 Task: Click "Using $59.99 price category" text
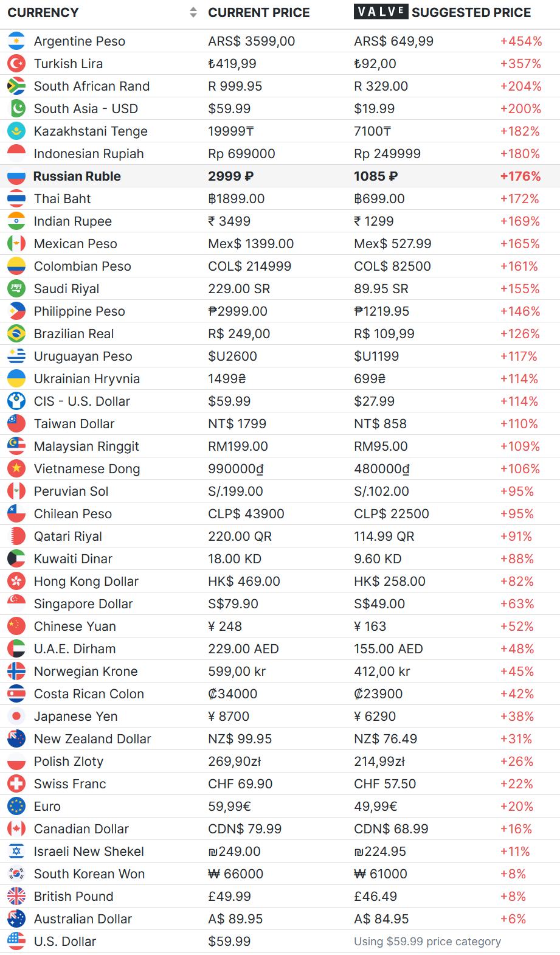(x=427, y=941)
